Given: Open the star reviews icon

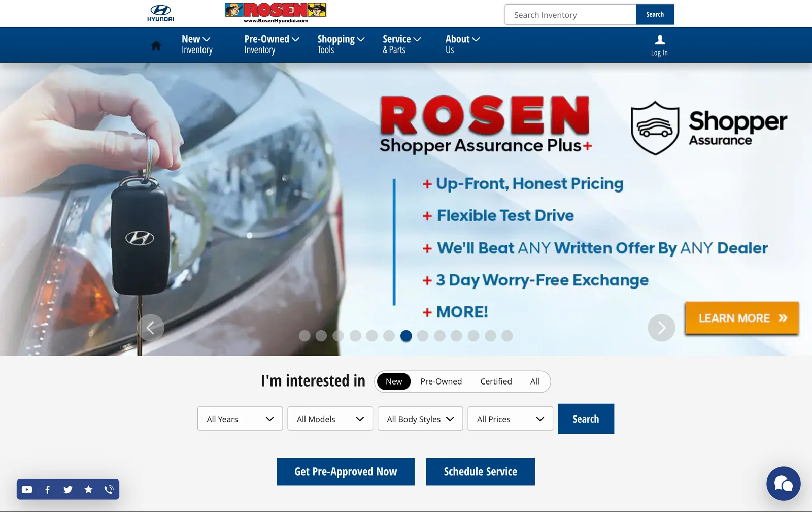Looking at the screenshot, I should click(88, 489).
